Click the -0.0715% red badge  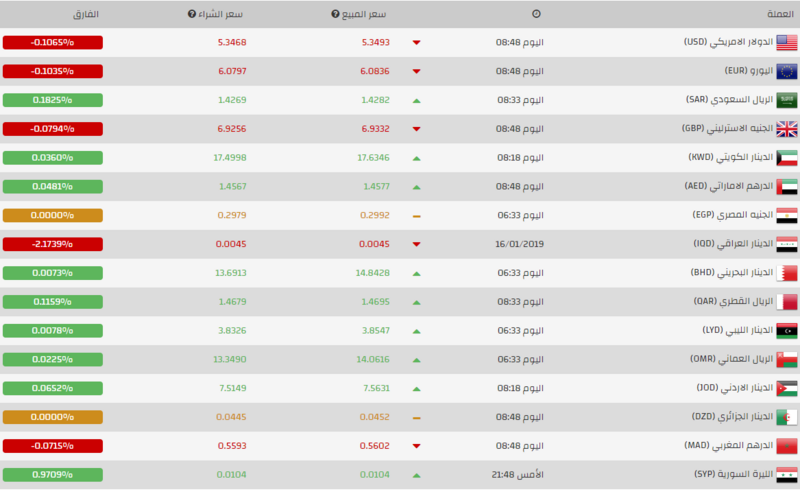tap(53, 446)
